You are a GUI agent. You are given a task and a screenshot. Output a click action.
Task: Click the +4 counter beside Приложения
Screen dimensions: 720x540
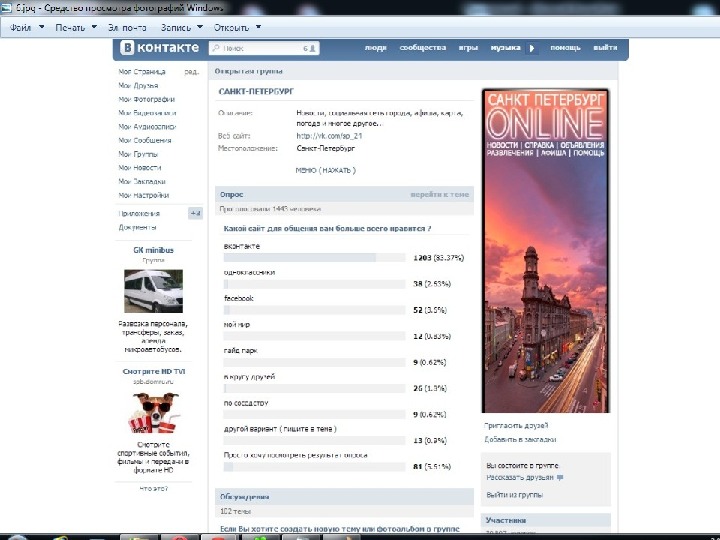pos(196,214)
